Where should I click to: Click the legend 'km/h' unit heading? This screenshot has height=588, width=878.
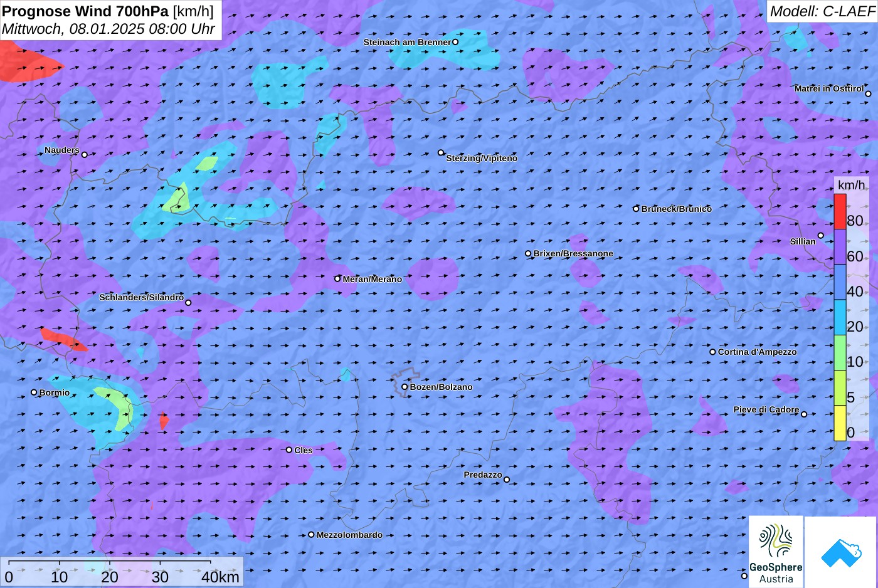click(851, 185)
